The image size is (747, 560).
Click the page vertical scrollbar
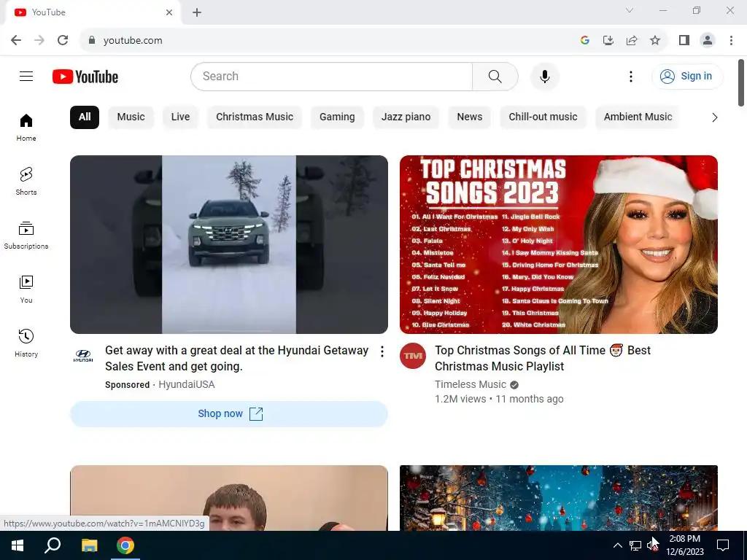tap(741, 83)
